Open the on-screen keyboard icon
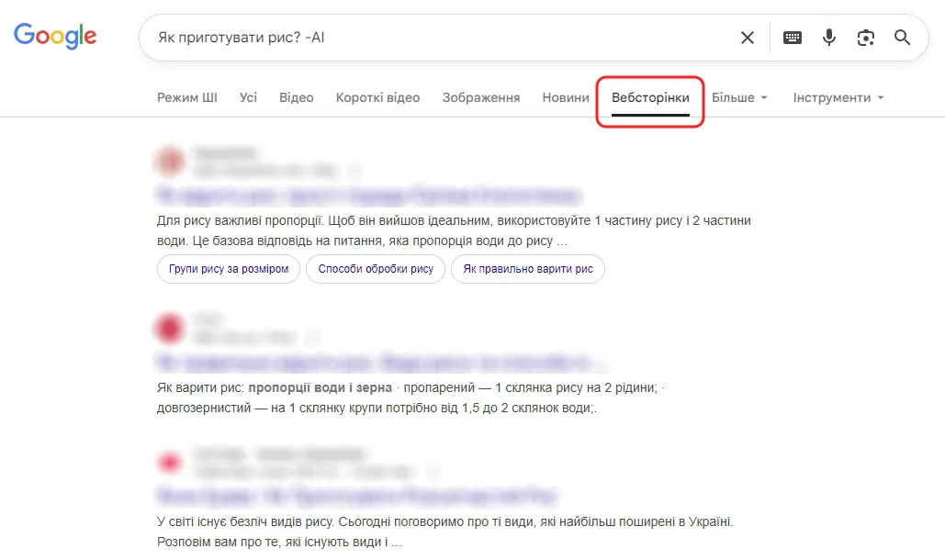Viewport: 945px width, 560px height. tap(792, 38)
